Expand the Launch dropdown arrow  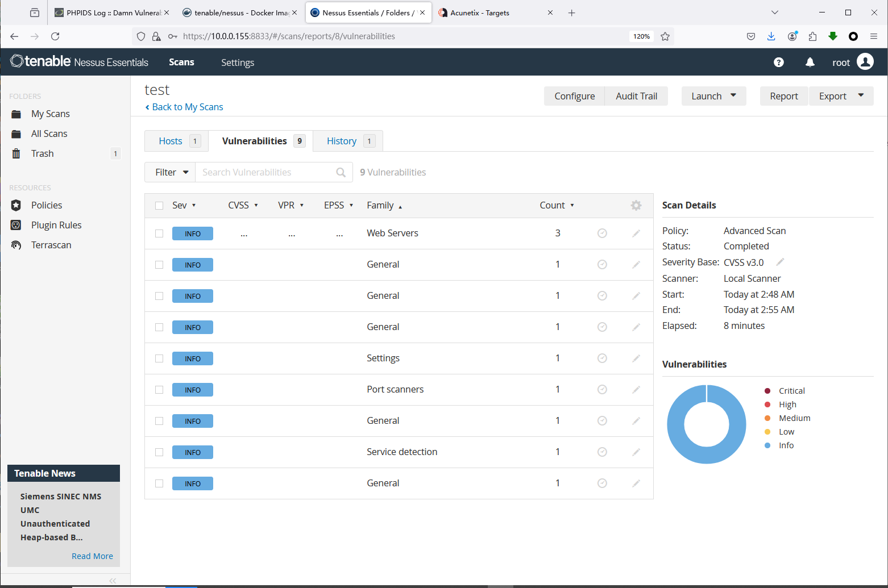pyautogui.click(x=733, y=95)
